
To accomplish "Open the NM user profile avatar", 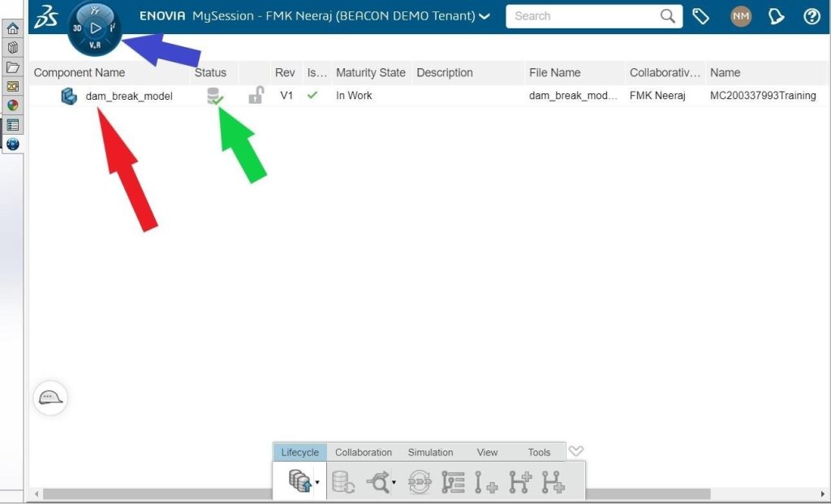I will 741,16.
